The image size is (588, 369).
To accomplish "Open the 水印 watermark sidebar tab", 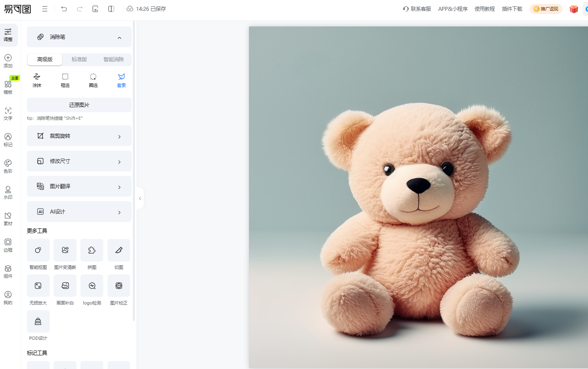I will 8,192.
